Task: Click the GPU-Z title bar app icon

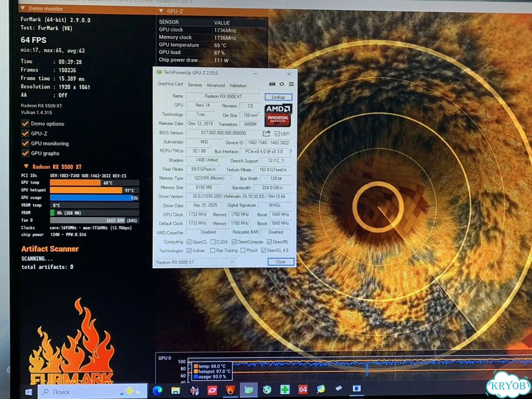Action: (159, 72)
